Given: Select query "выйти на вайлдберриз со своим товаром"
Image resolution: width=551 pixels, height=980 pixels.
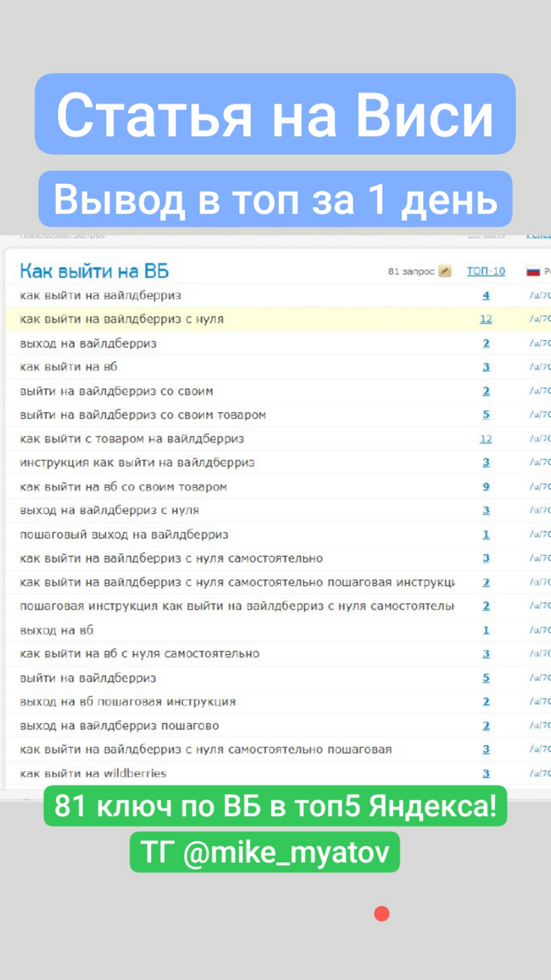Looking at the screenshot, I should [x=143, y=415].
